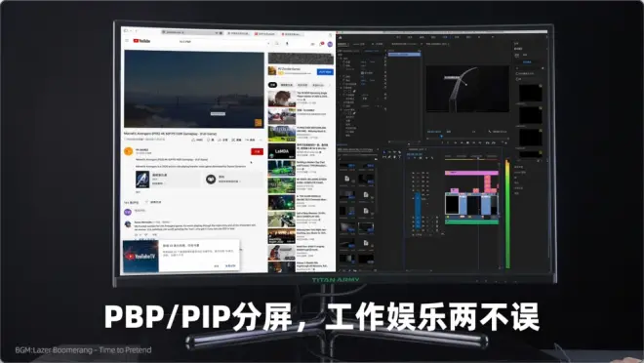Click the play/stop button in Program monitor
The image size is (644, 363).
pos(467,142)
